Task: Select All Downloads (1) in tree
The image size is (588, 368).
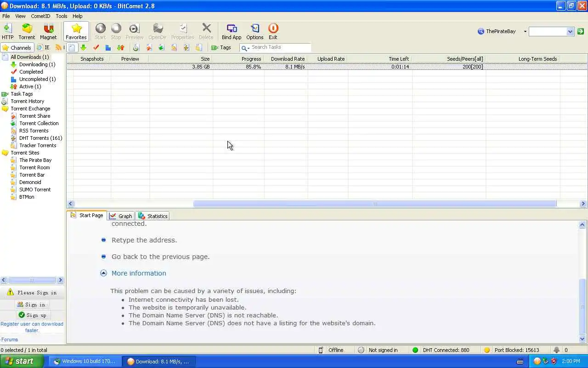Action: tap(29, 57)
